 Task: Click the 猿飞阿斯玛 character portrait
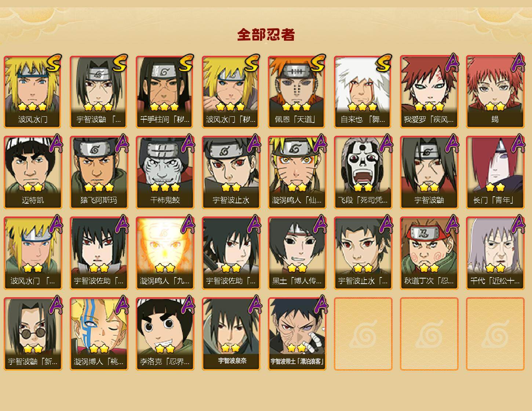99,172
